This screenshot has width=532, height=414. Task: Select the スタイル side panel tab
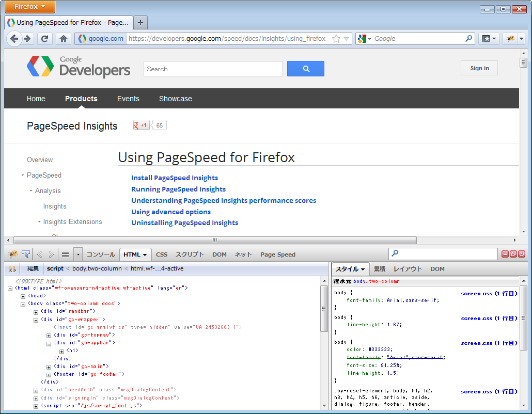pyautogui.click(x=350, y=269)
